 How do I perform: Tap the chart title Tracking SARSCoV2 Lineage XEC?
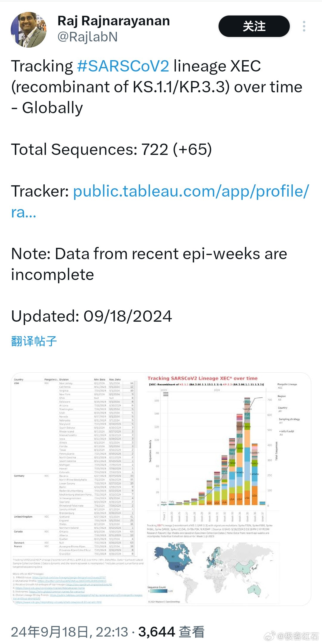(202, 378)
